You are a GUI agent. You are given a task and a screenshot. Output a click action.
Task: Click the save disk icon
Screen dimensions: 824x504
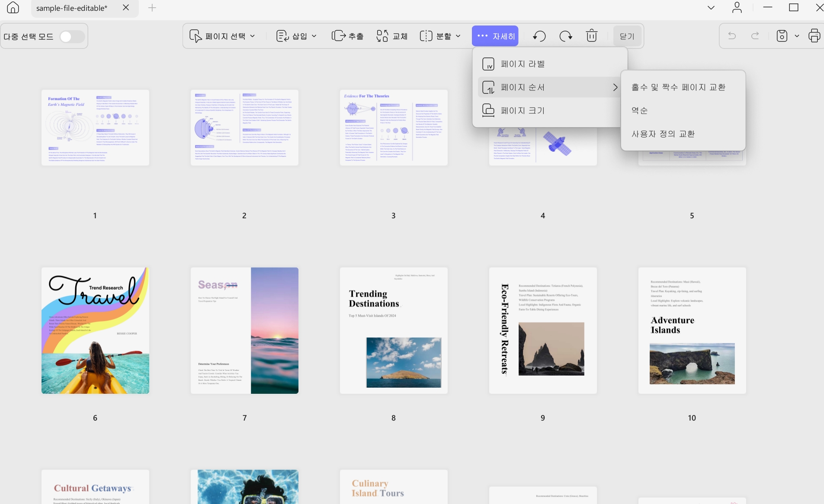(782, 36)
